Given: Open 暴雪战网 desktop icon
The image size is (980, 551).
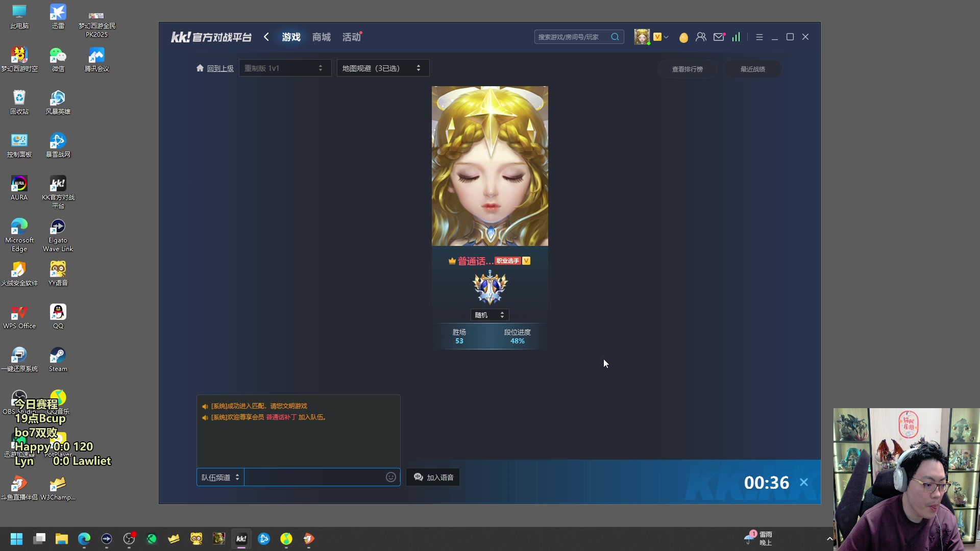Looking at the screenshot, I should pyautogui.click(x=58, y=145).
